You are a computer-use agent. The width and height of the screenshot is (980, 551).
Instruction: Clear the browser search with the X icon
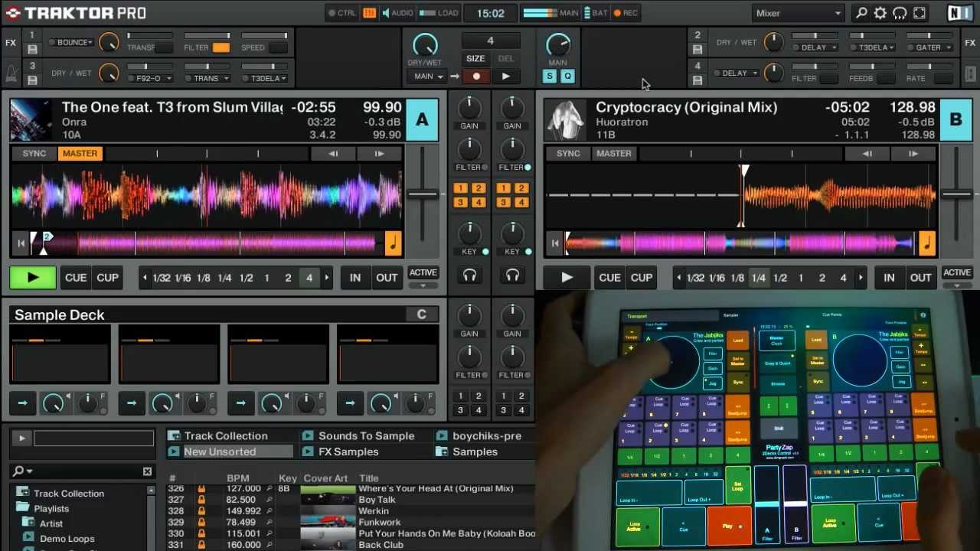coord(147,471)
